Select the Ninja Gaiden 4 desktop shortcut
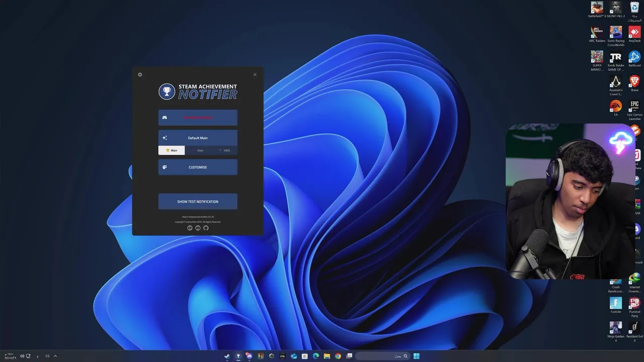 [616, 332]
